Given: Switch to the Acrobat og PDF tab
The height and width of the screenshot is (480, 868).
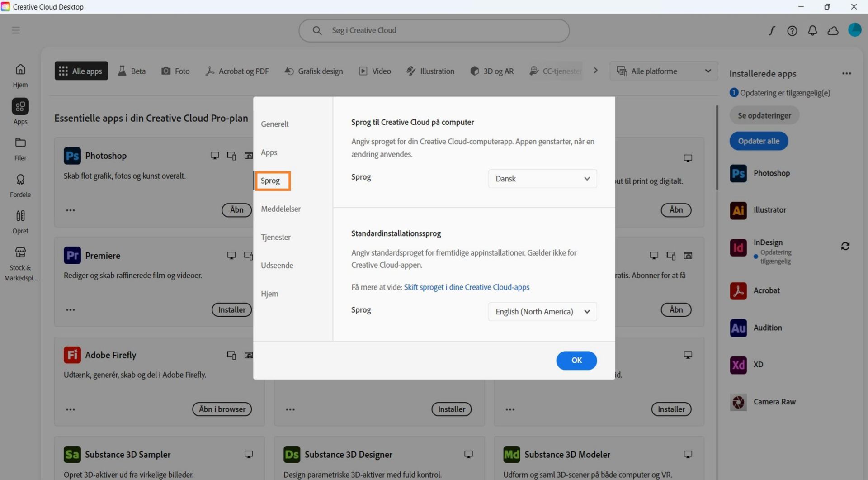Looking at the screenshot, I should coord(237,71).
